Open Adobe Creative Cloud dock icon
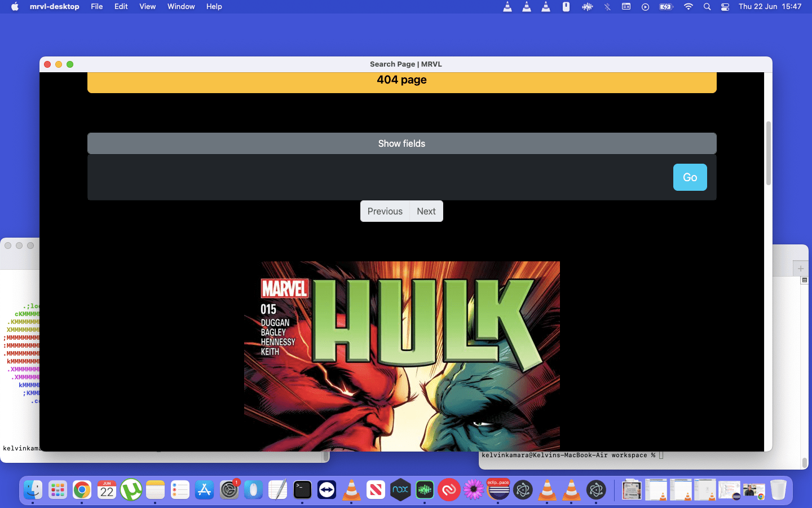 click(449, 490)
